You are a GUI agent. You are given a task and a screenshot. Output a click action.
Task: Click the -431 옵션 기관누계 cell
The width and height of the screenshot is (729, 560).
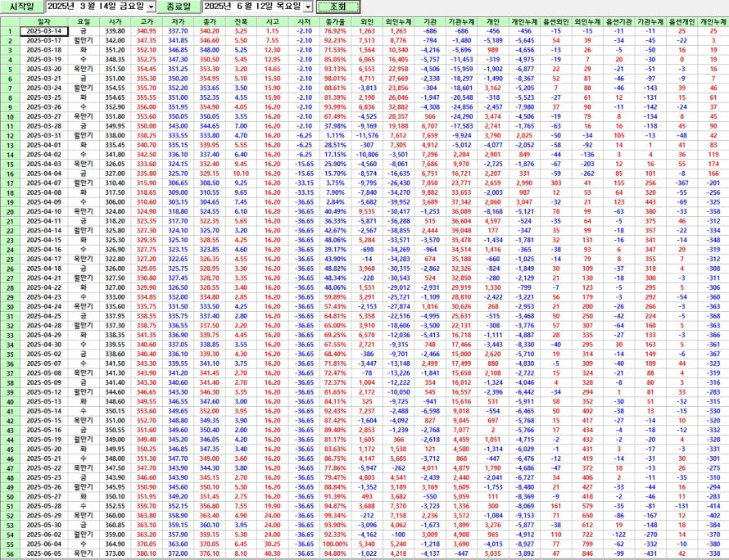click(650, 553)
